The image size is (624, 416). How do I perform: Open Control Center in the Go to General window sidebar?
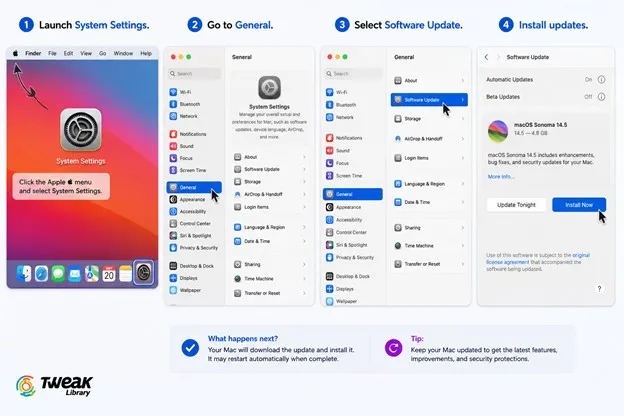click(x=194, y=223)
